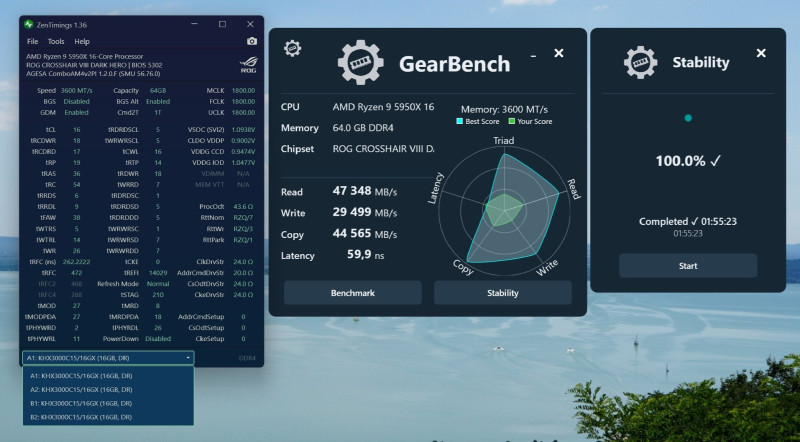Click the FCLK 1800.00 value

(243, 102)
